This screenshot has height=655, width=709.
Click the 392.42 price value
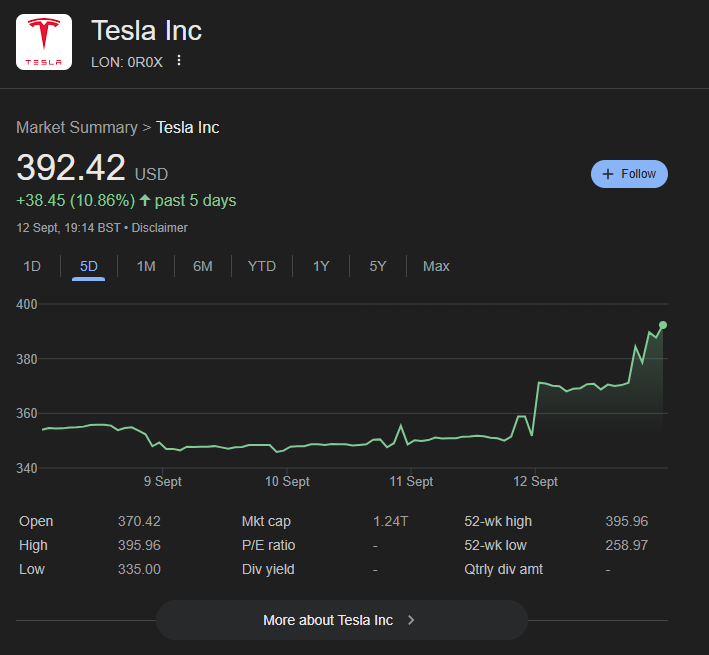pyautogui.click(x=71, y=168)
